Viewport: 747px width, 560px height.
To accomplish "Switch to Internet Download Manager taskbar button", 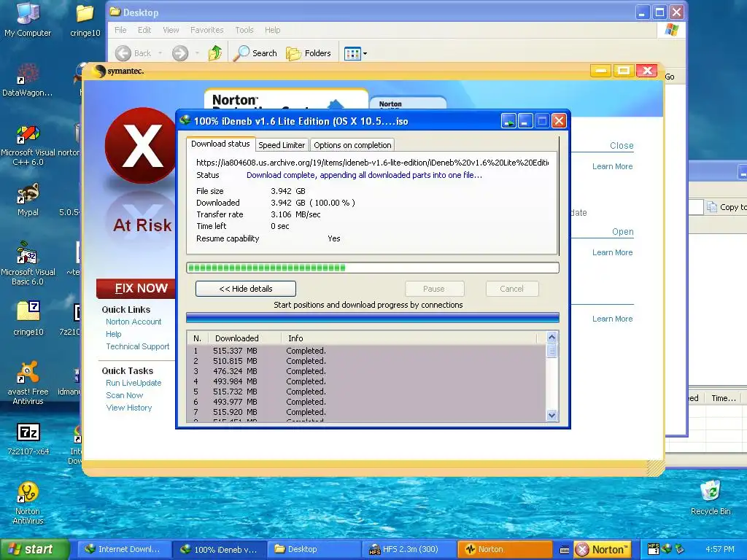I will point(123,549).
